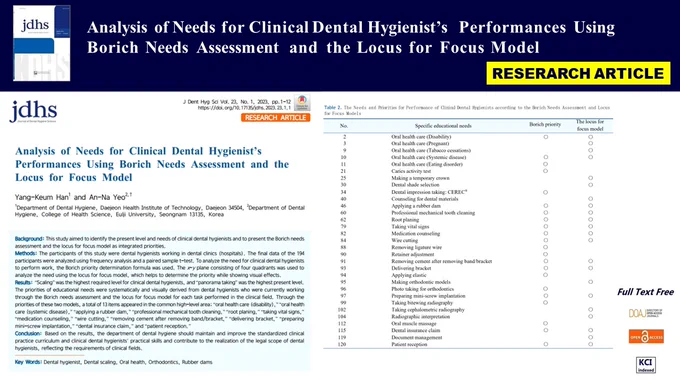
Task: Select table row Making a temporary crown
Action: [x=468, y=178]
